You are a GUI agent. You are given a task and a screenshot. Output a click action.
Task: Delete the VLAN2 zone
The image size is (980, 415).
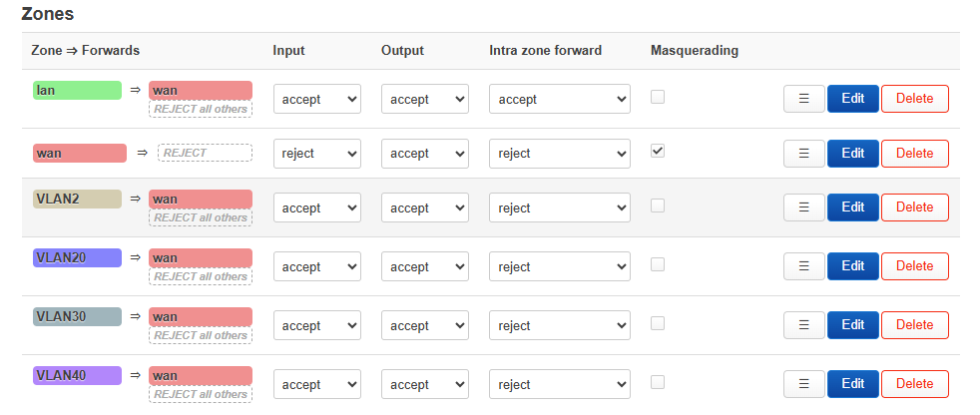914,207
